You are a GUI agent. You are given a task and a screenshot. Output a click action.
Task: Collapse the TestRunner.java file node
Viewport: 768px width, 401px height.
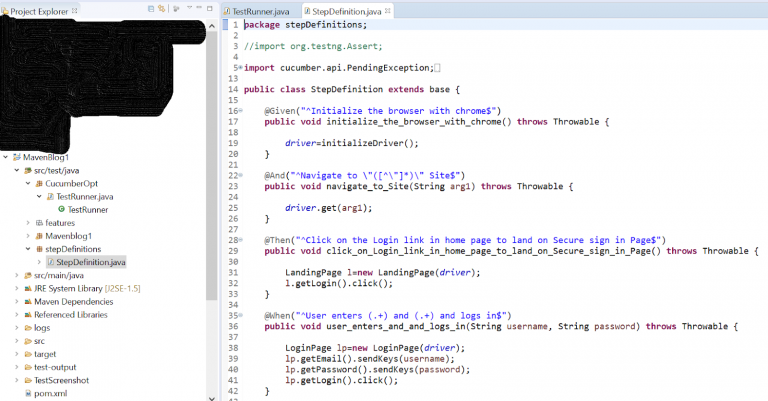point(39,196)
